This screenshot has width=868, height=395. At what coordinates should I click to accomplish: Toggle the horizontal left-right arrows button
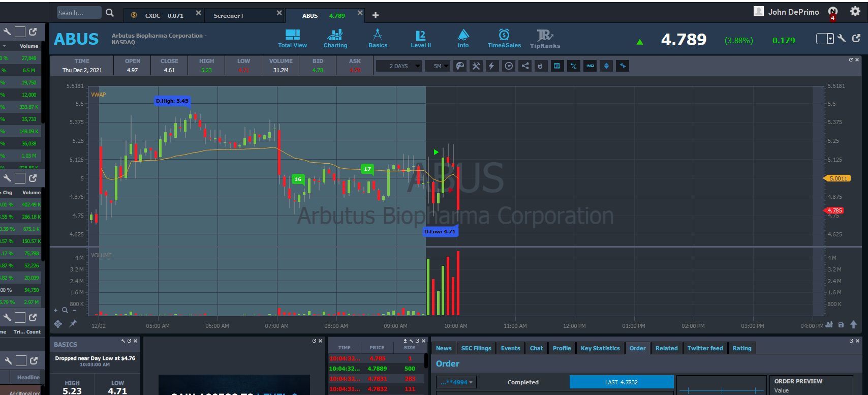coord(623,66)
